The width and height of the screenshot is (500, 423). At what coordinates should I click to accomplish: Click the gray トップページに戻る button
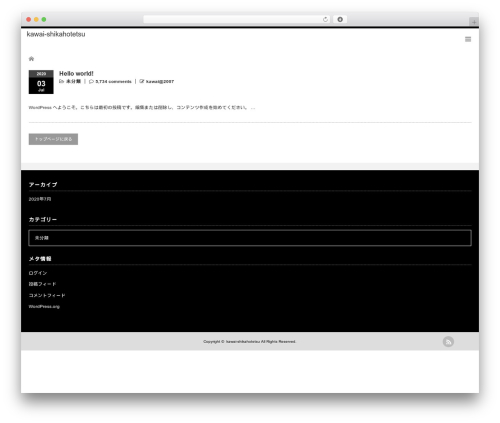click(x=53, y=139)
